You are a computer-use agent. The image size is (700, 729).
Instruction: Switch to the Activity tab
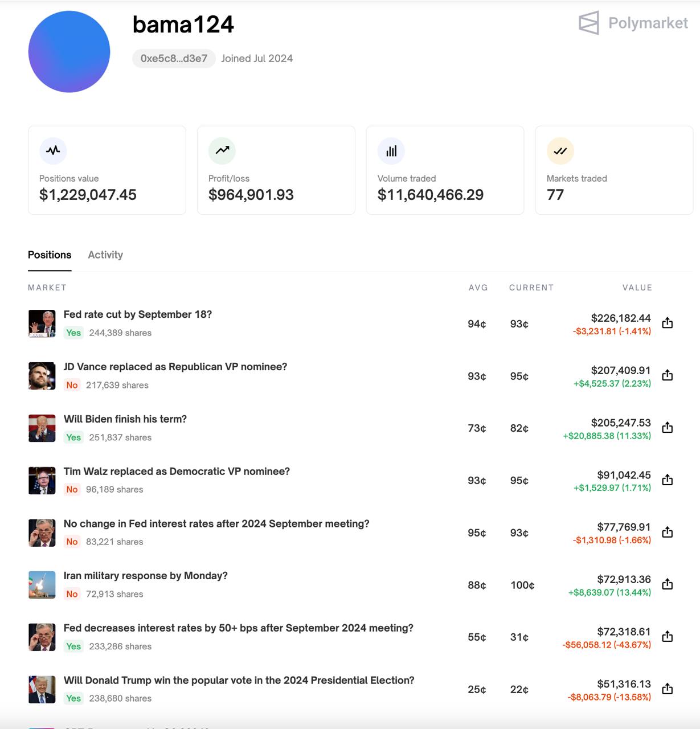(105, 255)
